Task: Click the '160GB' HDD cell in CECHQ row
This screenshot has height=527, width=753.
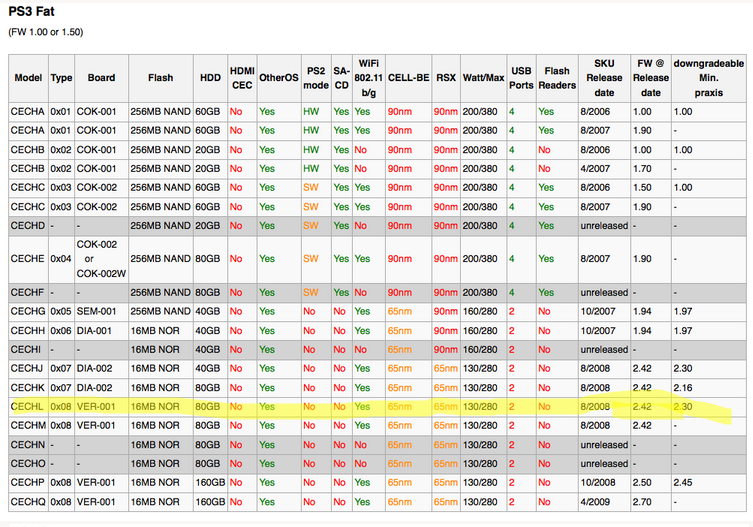Action: (210, 502)
